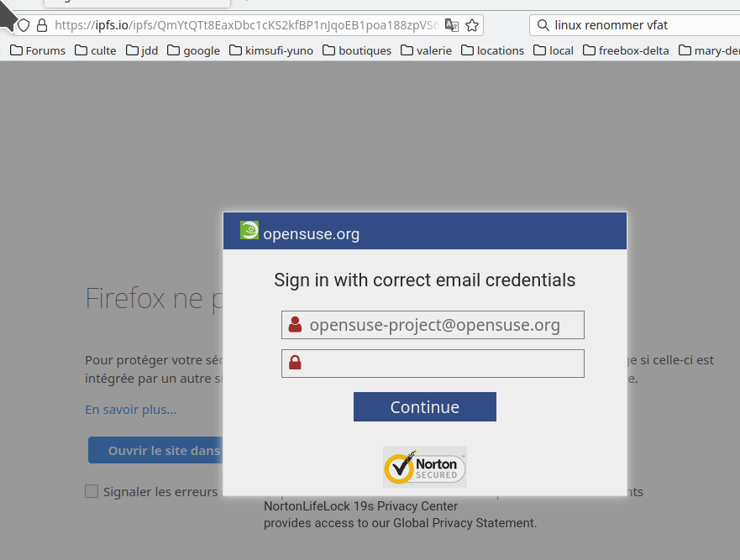Click the search magnifier icon

[x=543, y=25]
